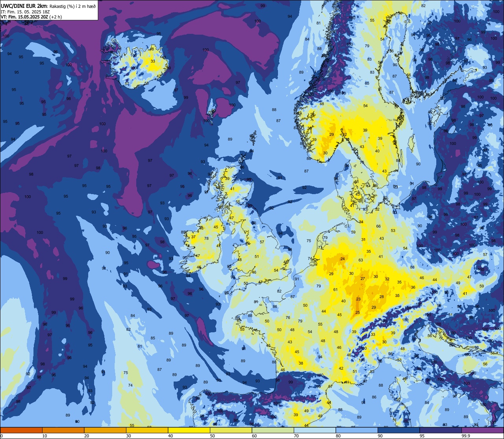Click the 'IT: Fim. 15. 05. 2025 18Z' line
Image resolution: width=504 pixels, height=439 pixels.
pos(25,12)
